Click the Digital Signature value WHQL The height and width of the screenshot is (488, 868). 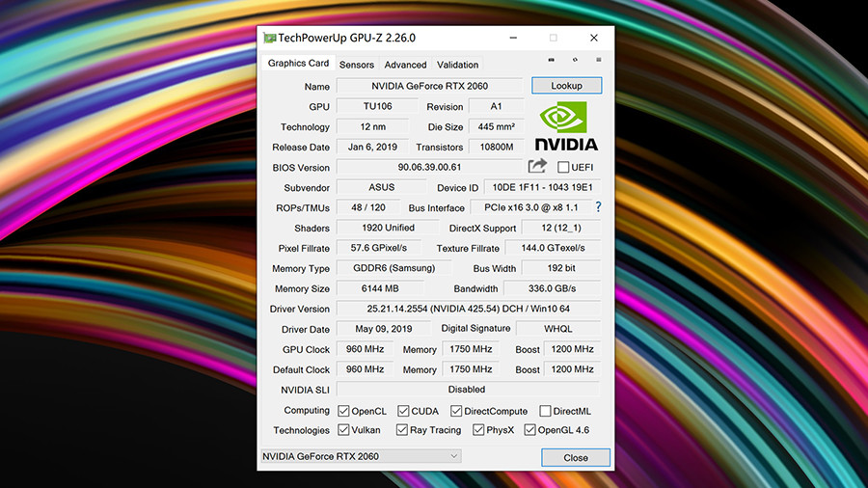pos(558,329)
